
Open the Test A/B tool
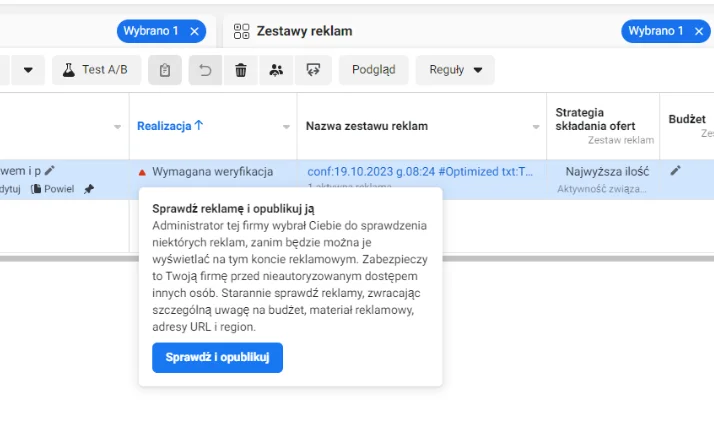click(x=96, y=70)
